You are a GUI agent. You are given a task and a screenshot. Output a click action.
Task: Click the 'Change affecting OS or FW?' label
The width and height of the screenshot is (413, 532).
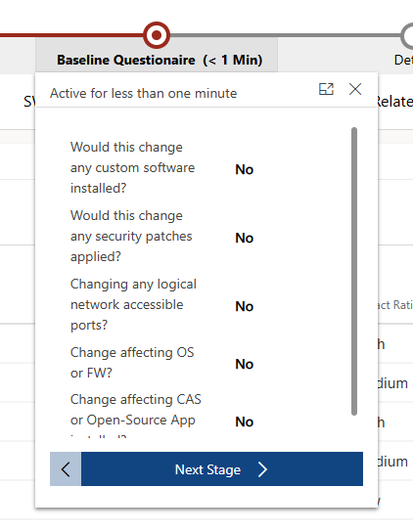point(132,363)
